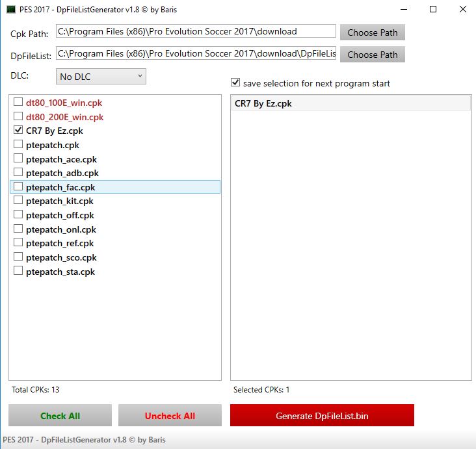Select the dt80_100E_win.cpk filename text

pos(64,103)
